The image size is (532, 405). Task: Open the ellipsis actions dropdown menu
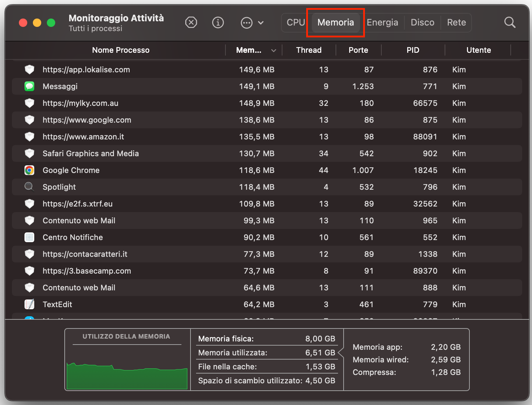pyautogui.click(x=247, y=23)
